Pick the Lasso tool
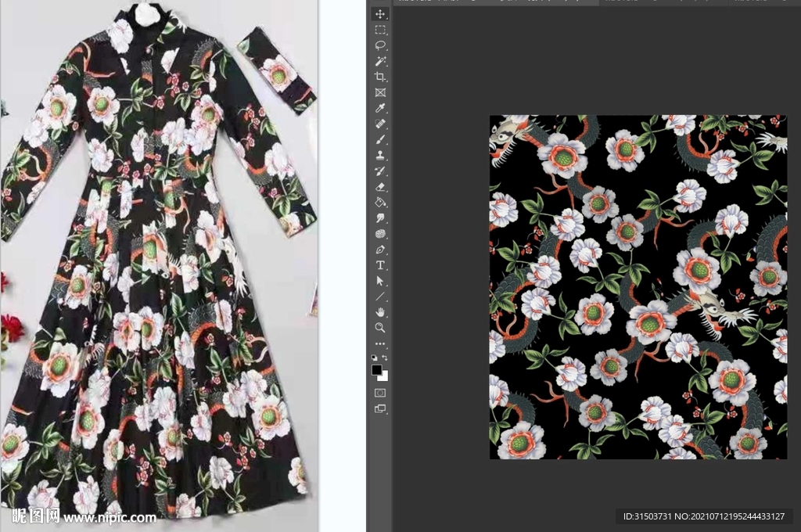The image size is (801, 532). (x=380, y=45)
